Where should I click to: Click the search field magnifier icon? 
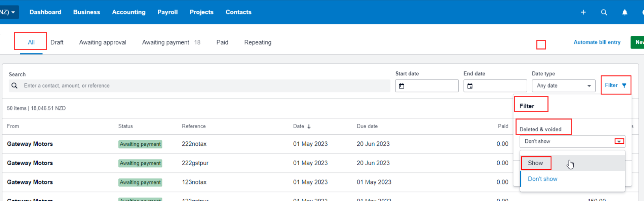tap(14, 86)
